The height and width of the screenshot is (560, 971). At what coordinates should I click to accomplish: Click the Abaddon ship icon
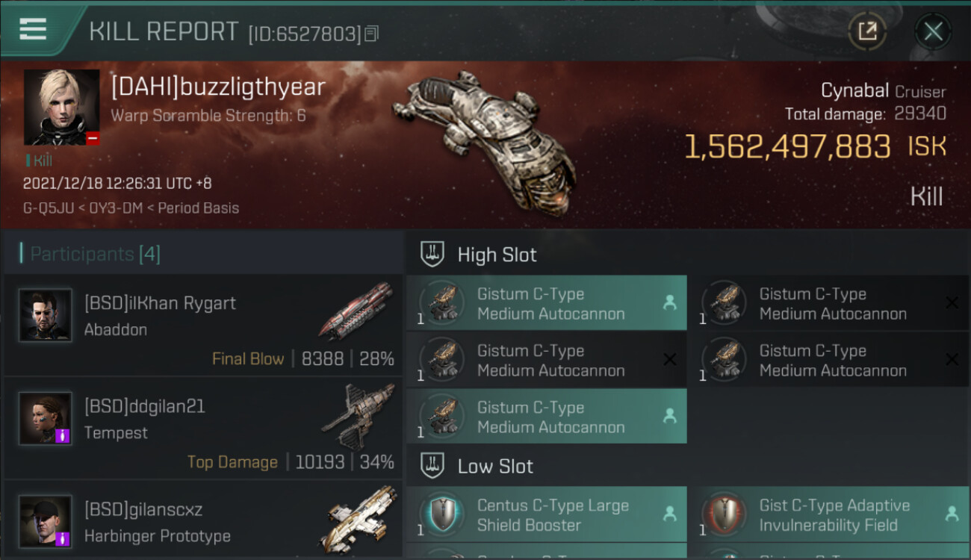(x=357, y=311)
